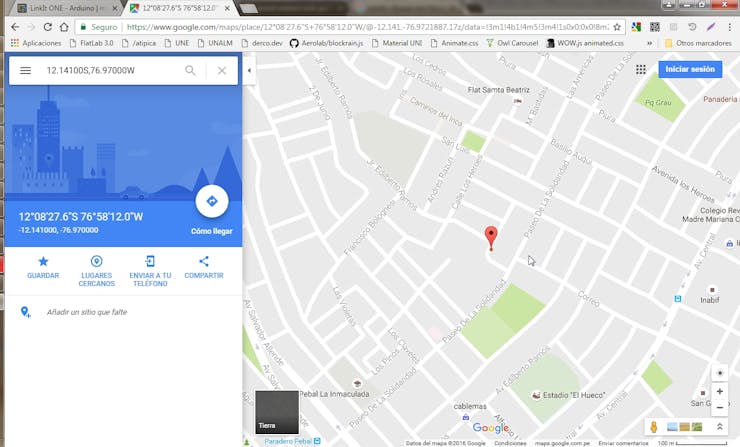
Task: Open the Google apps grid icon
Action: 640,69
